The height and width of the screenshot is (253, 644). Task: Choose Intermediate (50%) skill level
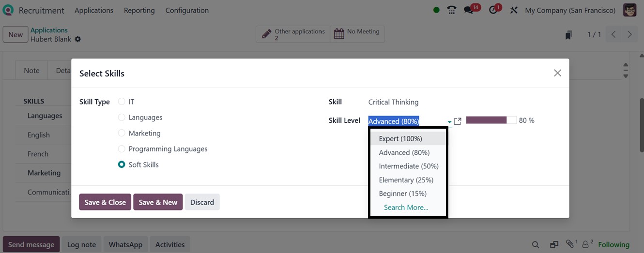(409, 166)
